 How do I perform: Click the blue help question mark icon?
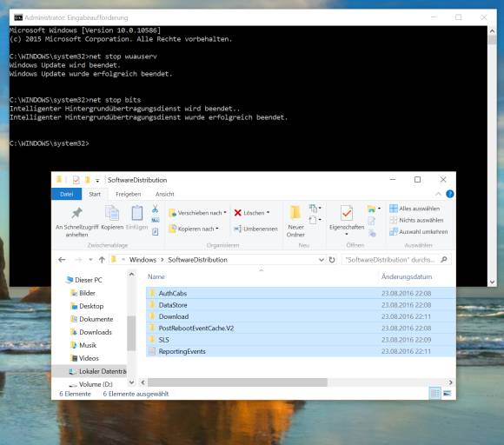pos(449,194)
